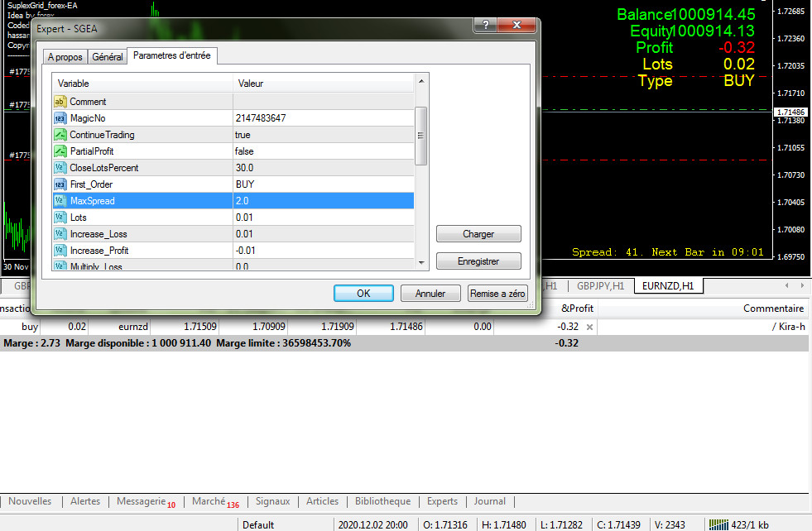812x531 pixels.
Task: Click the First_Order integer type icon
Action: pos(60,184)
